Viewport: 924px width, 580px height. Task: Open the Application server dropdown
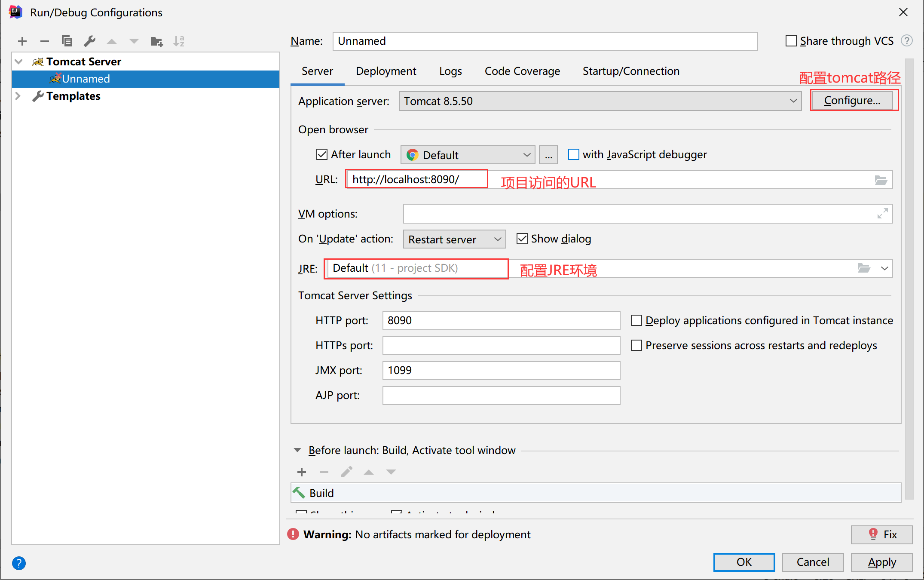(600, 101)
